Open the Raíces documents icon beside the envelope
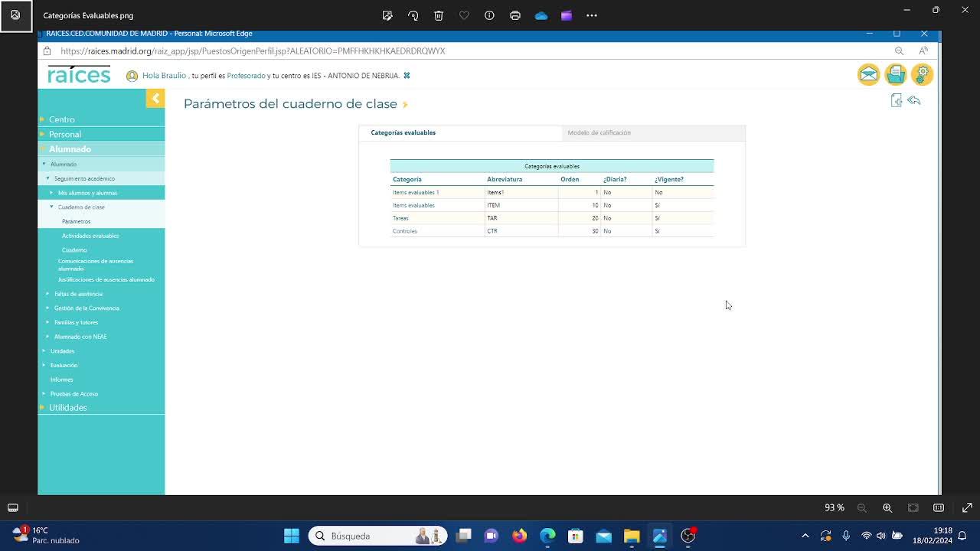This screenshot has width=980, height=551. click(896, 74)
